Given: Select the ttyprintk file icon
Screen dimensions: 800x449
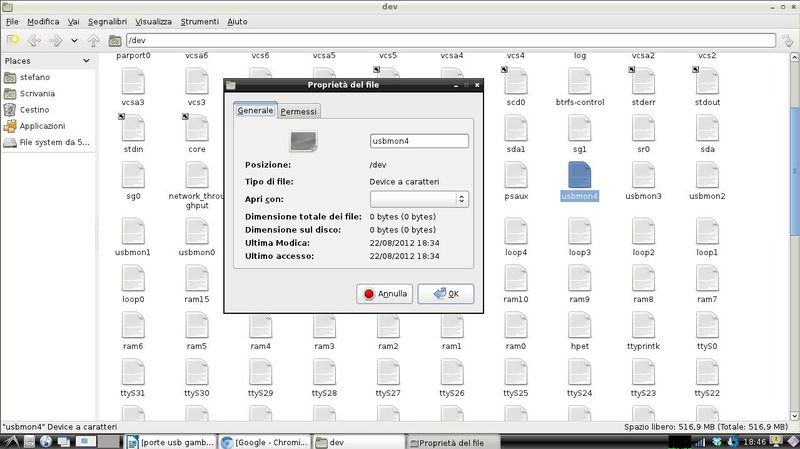Looking at the screenshot, I should 643,325.
